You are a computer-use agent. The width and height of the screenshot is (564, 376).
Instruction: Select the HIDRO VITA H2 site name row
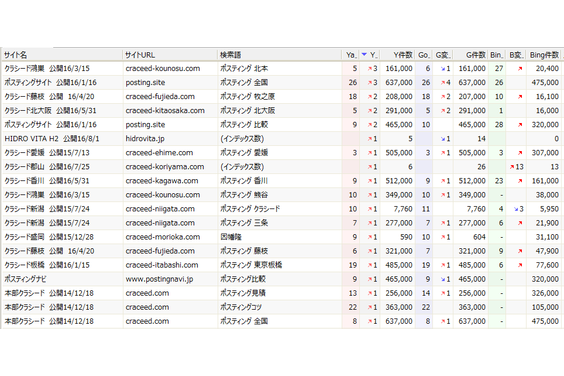click(x=52, y=139)
